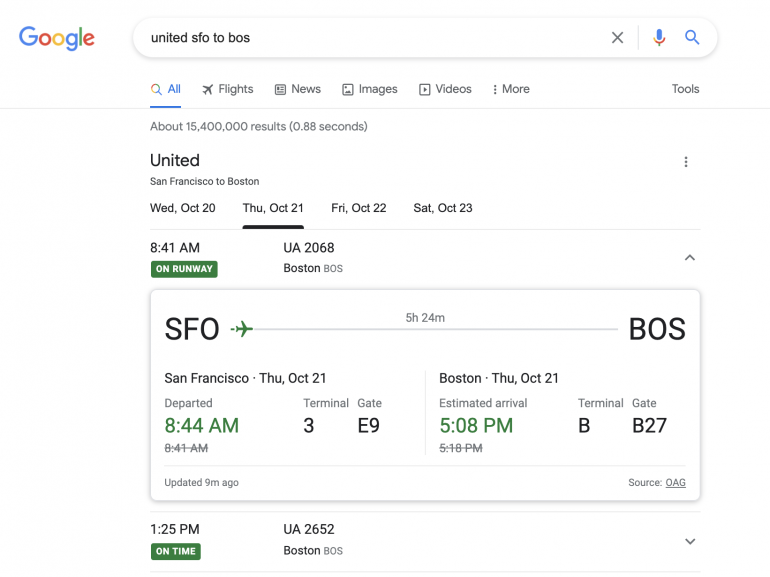770x577 pixels.
Task: Go to Videos results tab
Action: pos(445,89)
